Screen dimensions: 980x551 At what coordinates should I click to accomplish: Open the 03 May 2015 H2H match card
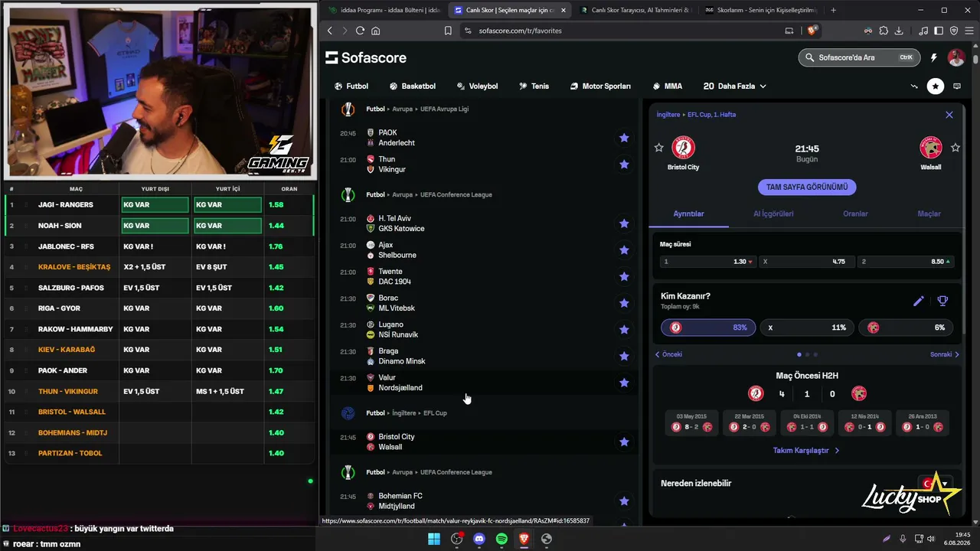pos(691,422)
